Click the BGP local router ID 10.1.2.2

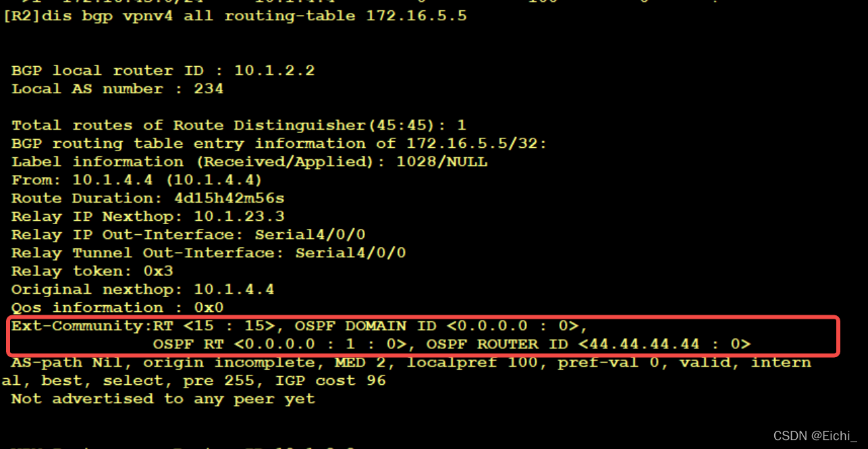163,70
